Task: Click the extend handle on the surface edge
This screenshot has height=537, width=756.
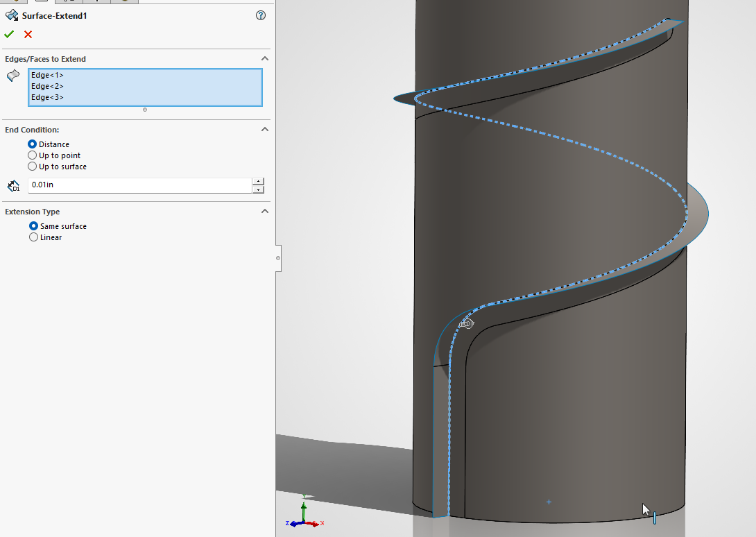Action: (x=466, y=324)
